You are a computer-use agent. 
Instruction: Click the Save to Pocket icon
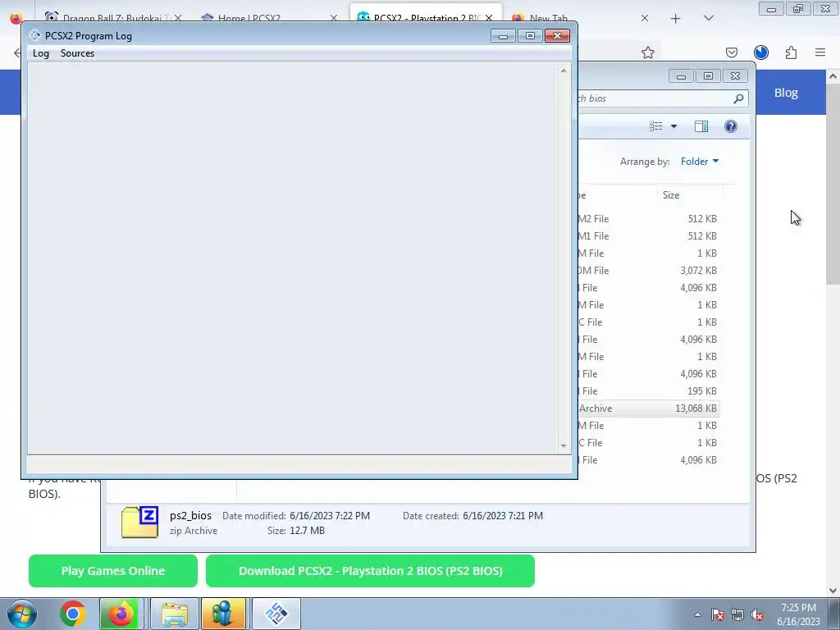(731, 52)
